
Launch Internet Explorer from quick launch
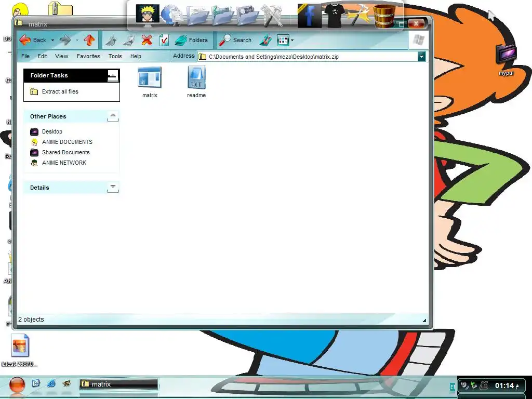tap(51, 384)
